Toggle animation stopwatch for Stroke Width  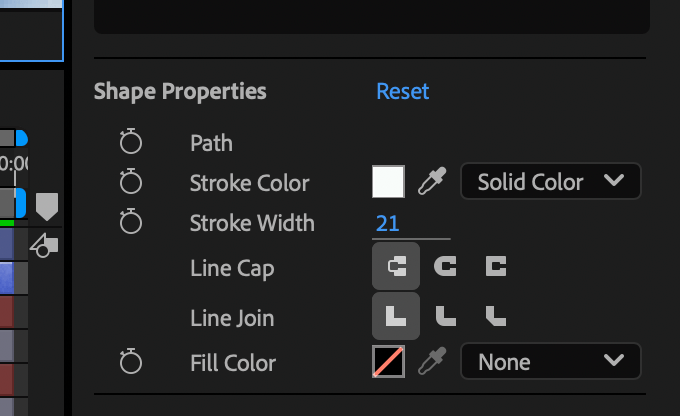[x=131, y=221]
